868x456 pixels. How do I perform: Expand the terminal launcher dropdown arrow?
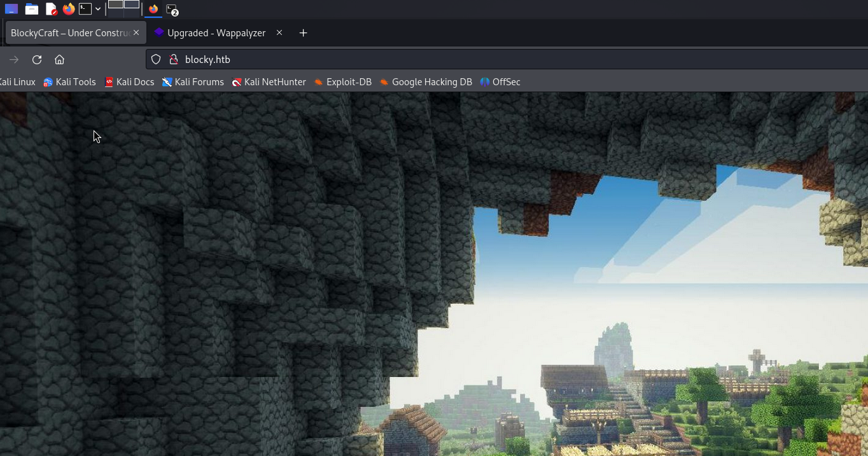click(x=98, y=9)
